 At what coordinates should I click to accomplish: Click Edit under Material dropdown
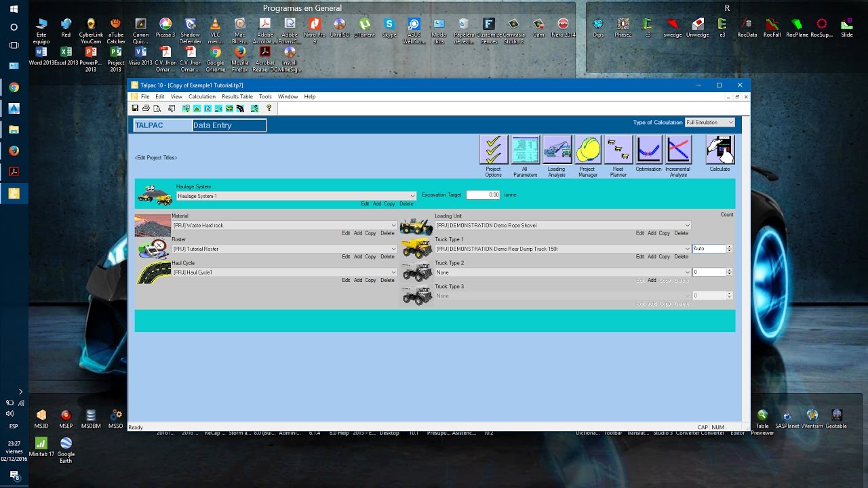pyautogui.click(x=346, y=233)
